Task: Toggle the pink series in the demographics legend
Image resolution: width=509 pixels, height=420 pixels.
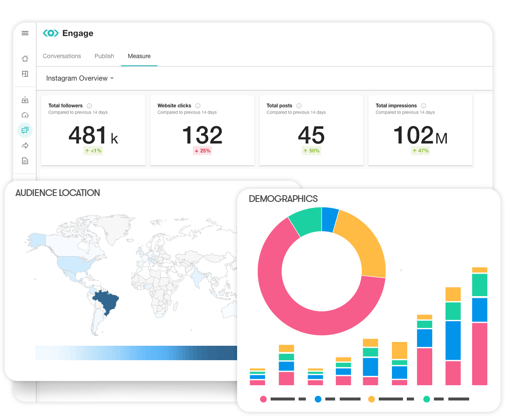Action: (x=263, y=399)
